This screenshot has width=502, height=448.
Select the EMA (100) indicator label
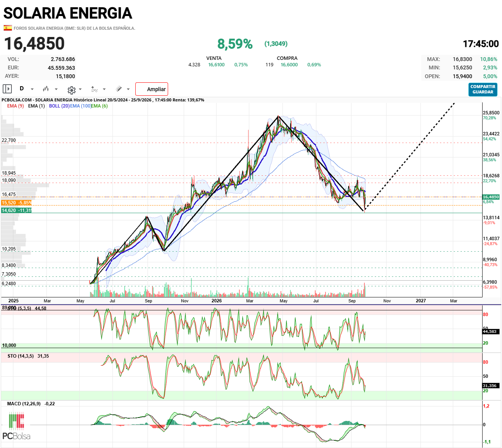click(80, 106)
